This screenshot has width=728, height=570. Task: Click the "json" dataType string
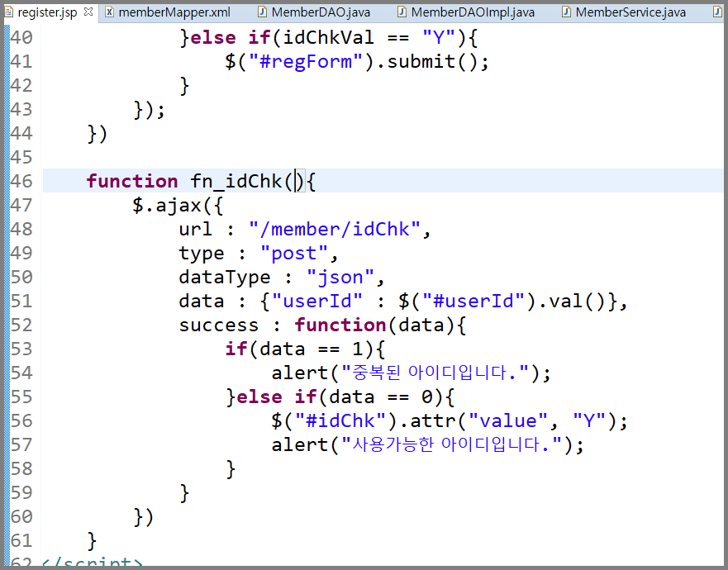(340, 278)
